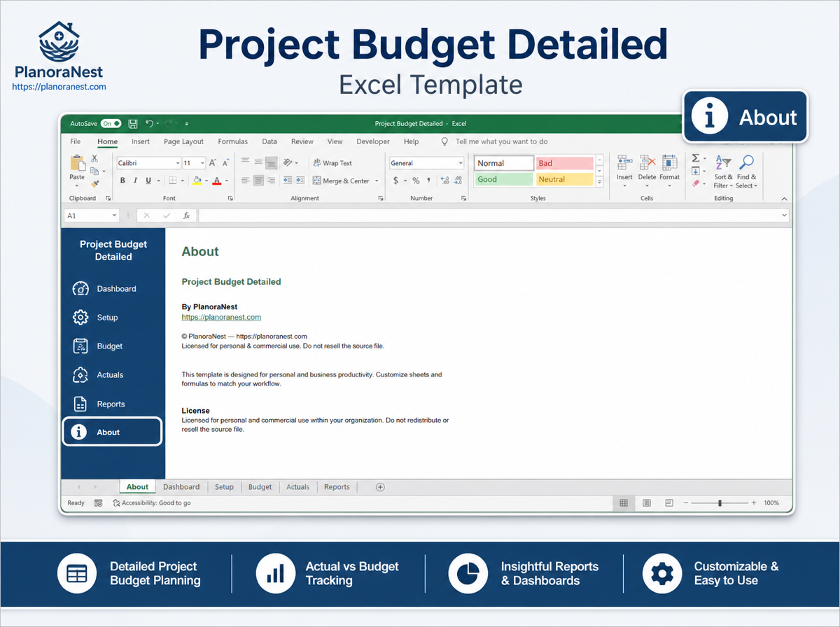Open the Calibri font name dropdown
The image size is (840, 627).
(177, 163)
